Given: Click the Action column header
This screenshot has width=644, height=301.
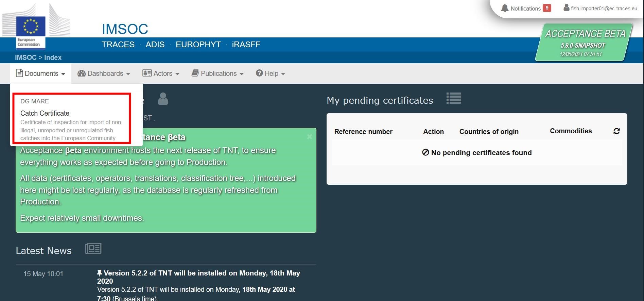Looking at the screenshot, I should pos(433,132).
